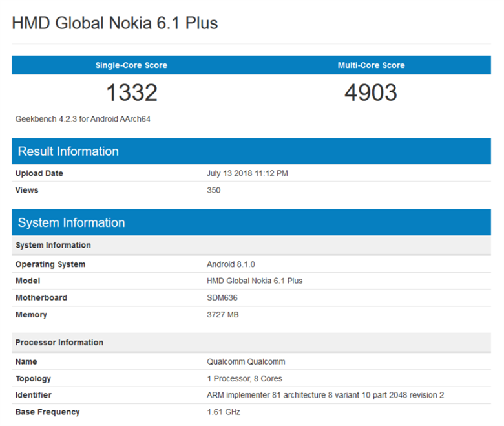Click the blue System Information section header
Image resolution: width=504 pixels, height=426 pixels.
[x=71, y=222]
